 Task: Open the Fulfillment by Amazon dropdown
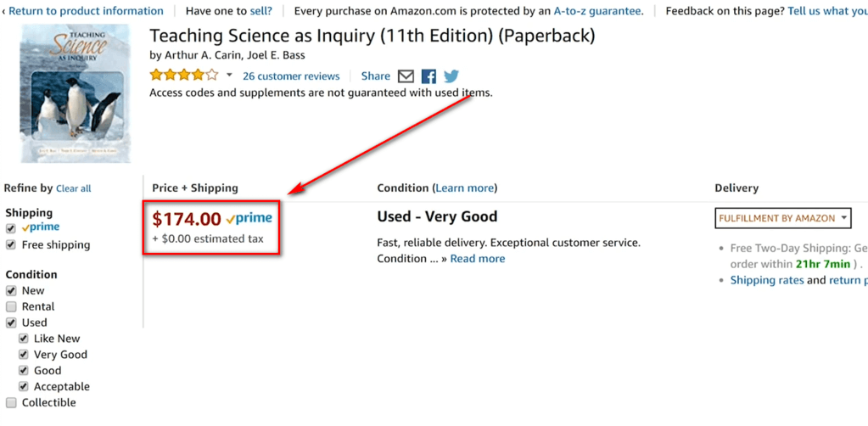[x=783, y=218]
